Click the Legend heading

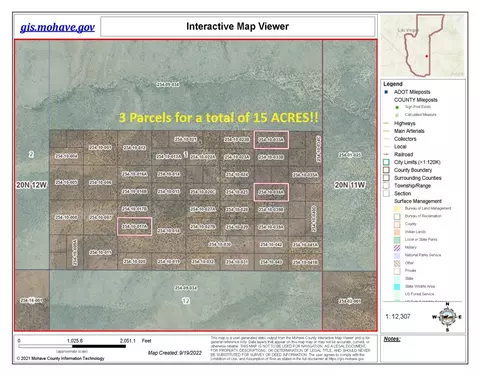393,84
